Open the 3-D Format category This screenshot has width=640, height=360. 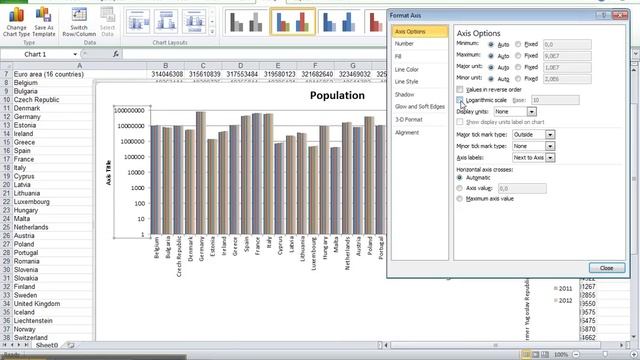(x=409, y=120)
